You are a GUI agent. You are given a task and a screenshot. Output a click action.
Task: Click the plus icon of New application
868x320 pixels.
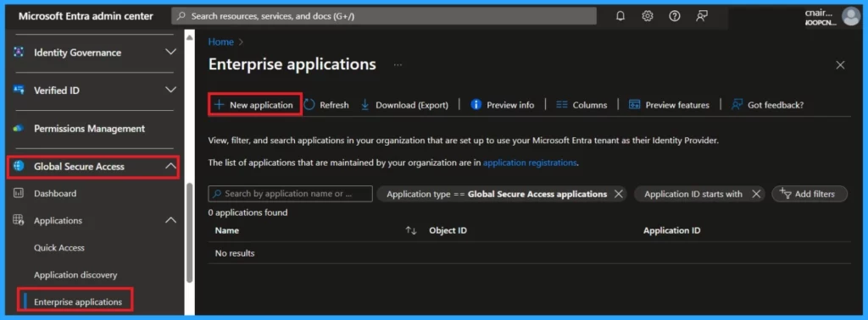click(219, 104)
